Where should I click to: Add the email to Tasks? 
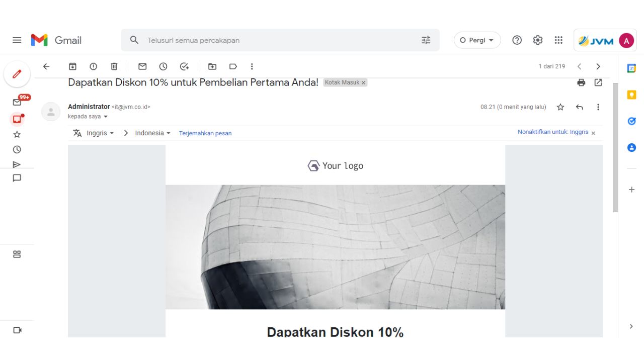tap(184, 66)
